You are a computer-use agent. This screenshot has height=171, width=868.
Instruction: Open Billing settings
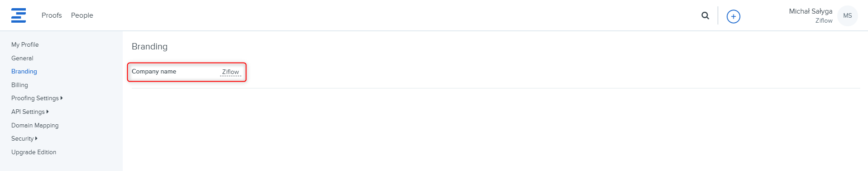[x=19, y=85]
